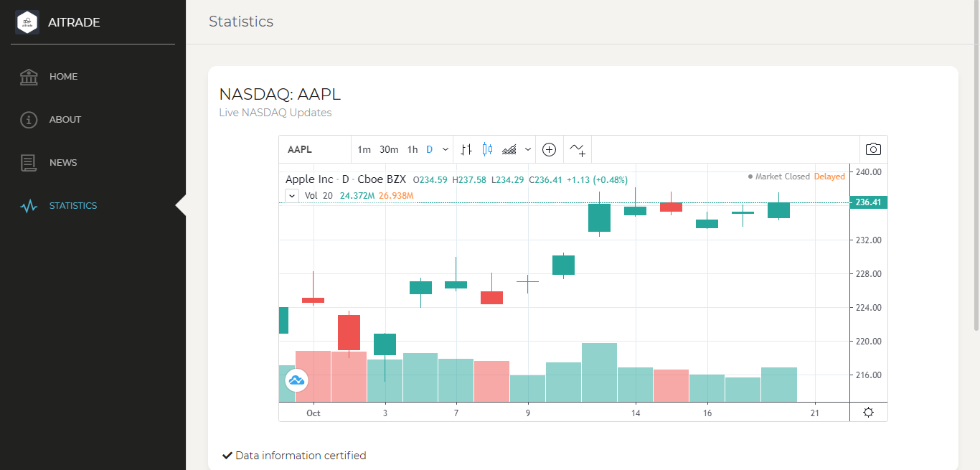
Task: Select the candlestick chart style icon
Action: [488, 149]
